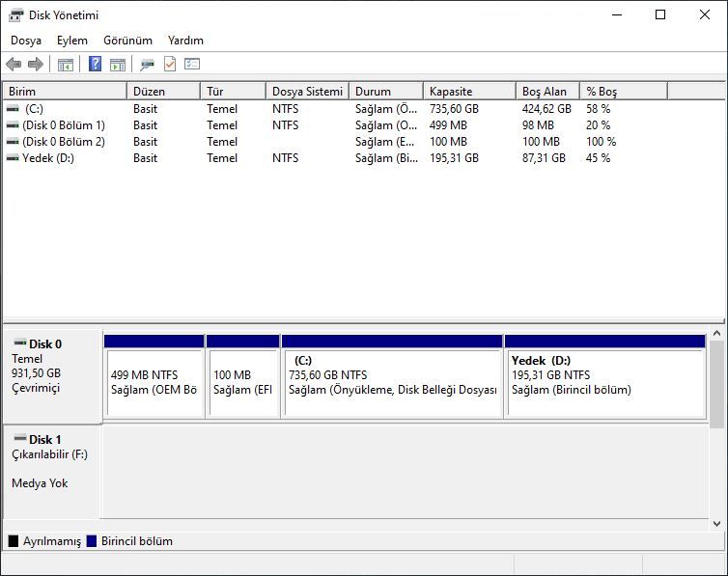Open Help via the question mark icon
Image resolution: width=728 pixels, height=576 pixels.
click(96, 64)
